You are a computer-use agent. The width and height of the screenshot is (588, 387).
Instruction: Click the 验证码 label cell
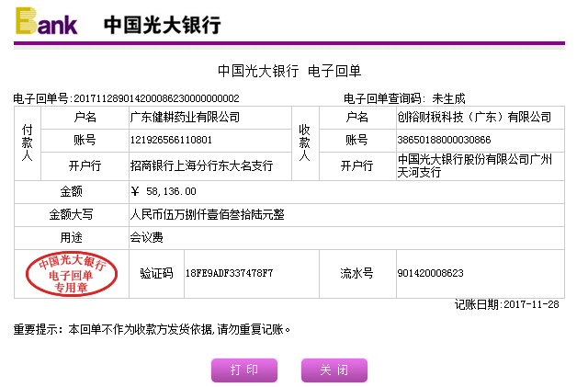[x=156, y=273]
